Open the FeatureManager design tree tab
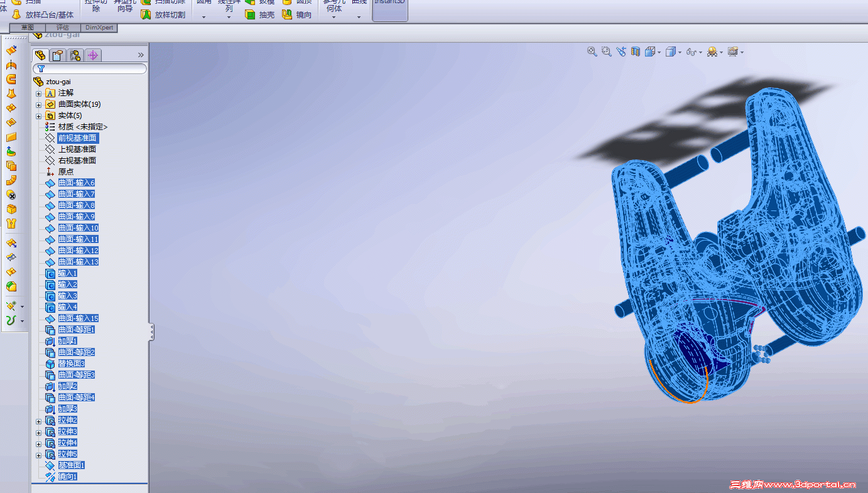 40,55
